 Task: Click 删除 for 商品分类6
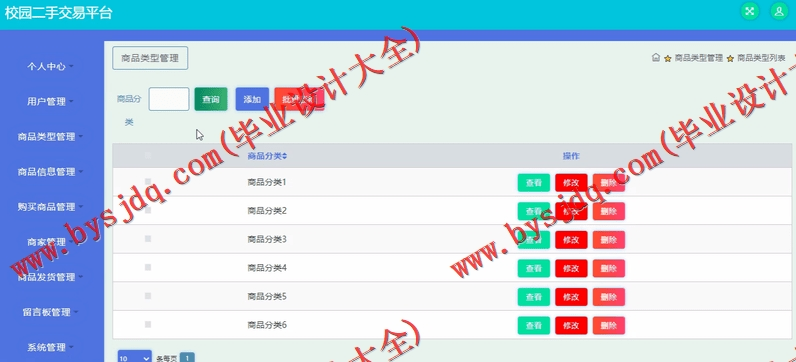pyautogui.click(x=609, y=325)
